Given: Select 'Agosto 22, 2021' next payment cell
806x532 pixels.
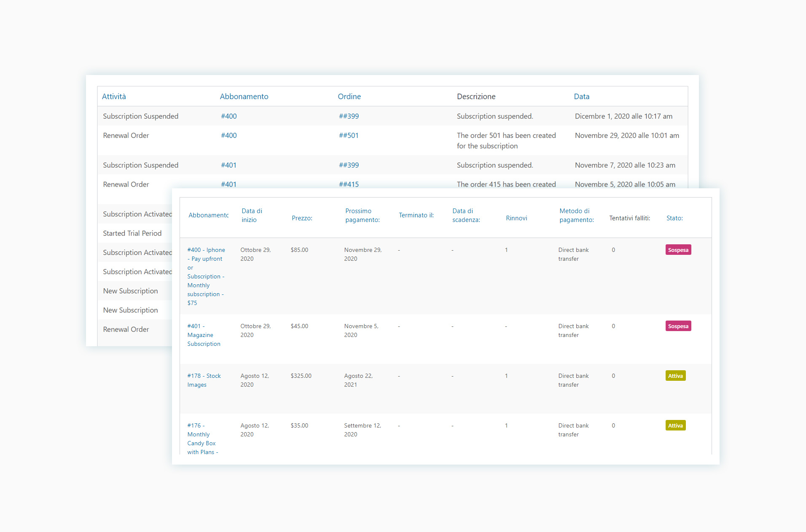Looking at the screenshot, I should click(358, 380).
